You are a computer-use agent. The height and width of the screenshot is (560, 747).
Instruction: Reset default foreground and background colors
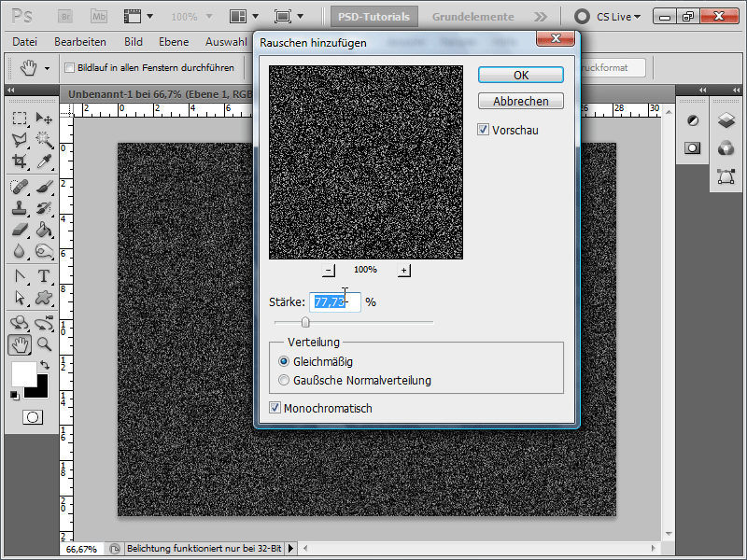pyautogui.click(x=15, y=396)
